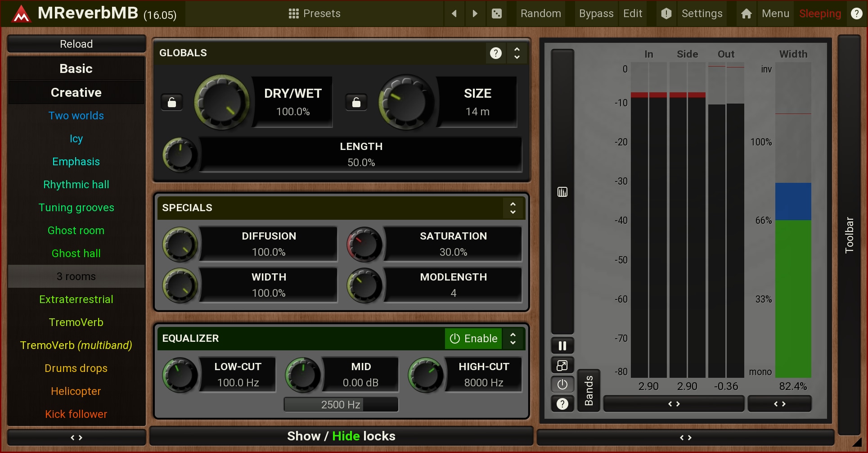This screenshot has width=868, height=453.
Task: Click the Random button
Action: click(541, 14)
